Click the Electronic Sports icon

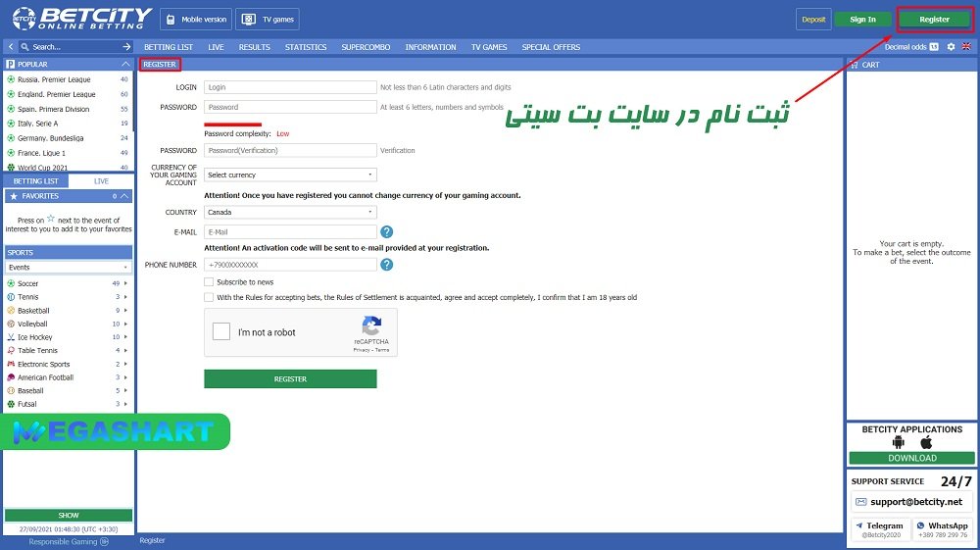(11, 364)
